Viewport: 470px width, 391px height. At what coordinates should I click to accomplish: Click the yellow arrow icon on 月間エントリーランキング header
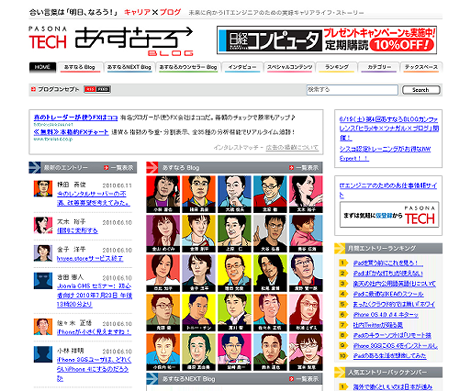click(340, 248)
